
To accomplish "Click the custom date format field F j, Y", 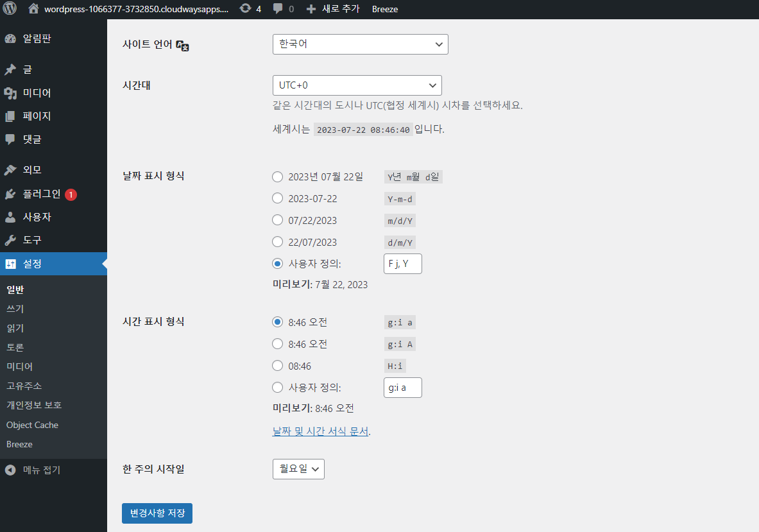I will (403, 264).
